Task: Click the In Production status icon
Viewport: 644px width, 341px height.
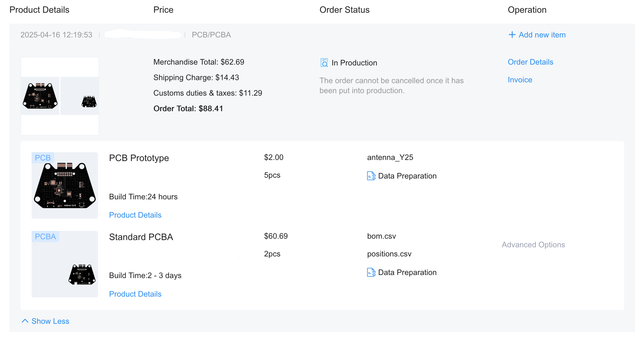Action: (324, 63)
